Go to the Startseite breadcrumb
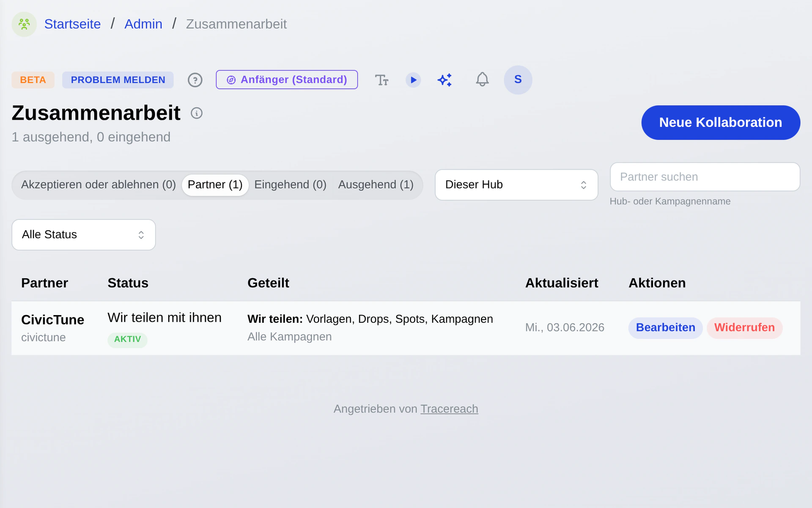This screenshot has width=812, height=508. 72,24
